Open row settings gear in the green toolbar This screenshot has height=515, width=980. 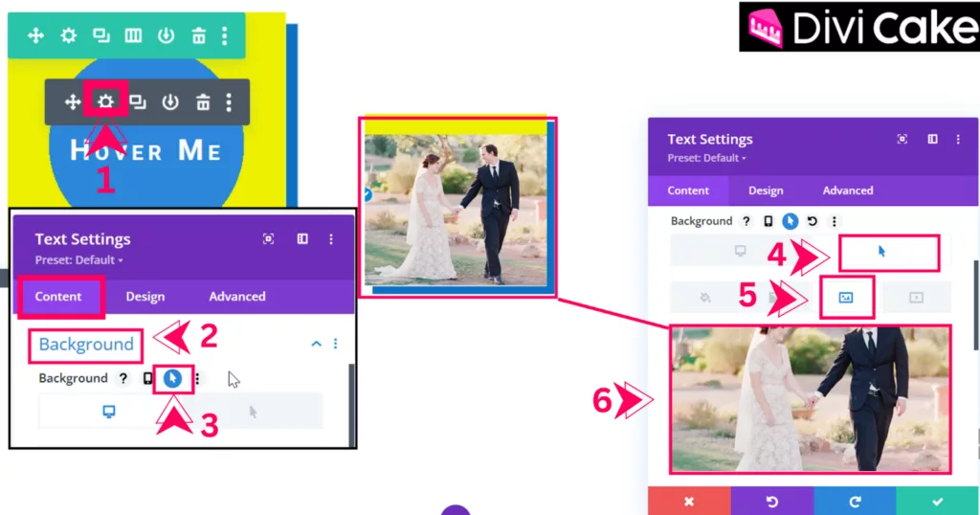tap(68, 35)
